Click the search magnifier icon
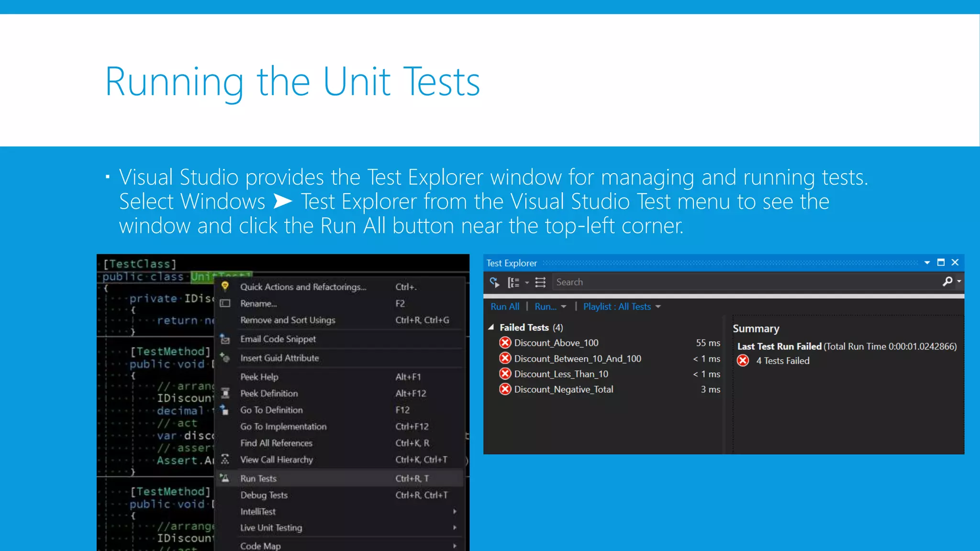The image size is (980, 551). coord(947,282)
